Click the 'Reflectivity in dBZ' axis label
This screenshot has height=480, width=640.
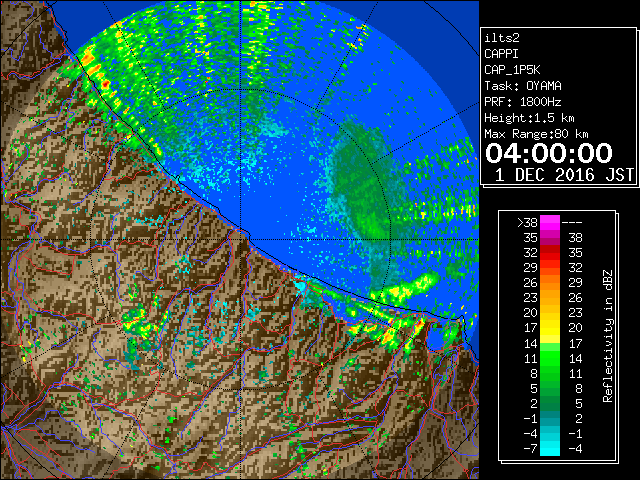608,336
